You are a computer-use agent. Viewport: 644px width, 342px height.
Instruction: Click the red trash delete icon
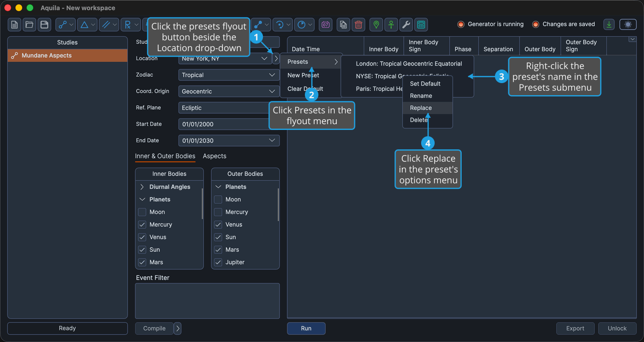tap(358, 25)
